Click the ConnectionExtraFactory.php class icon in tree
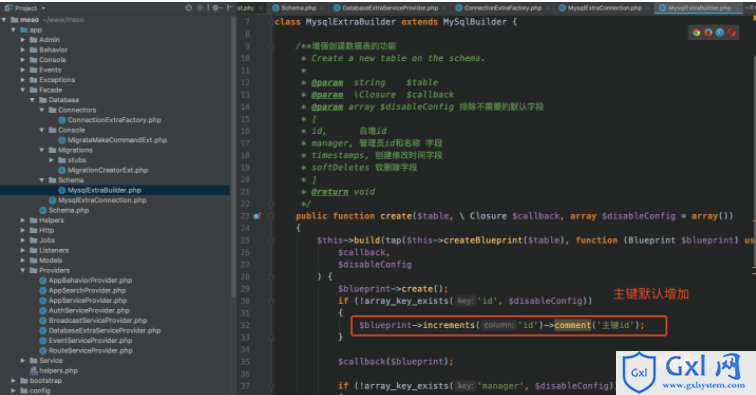This screenshot has height=395, width=756. pos(62,120)
